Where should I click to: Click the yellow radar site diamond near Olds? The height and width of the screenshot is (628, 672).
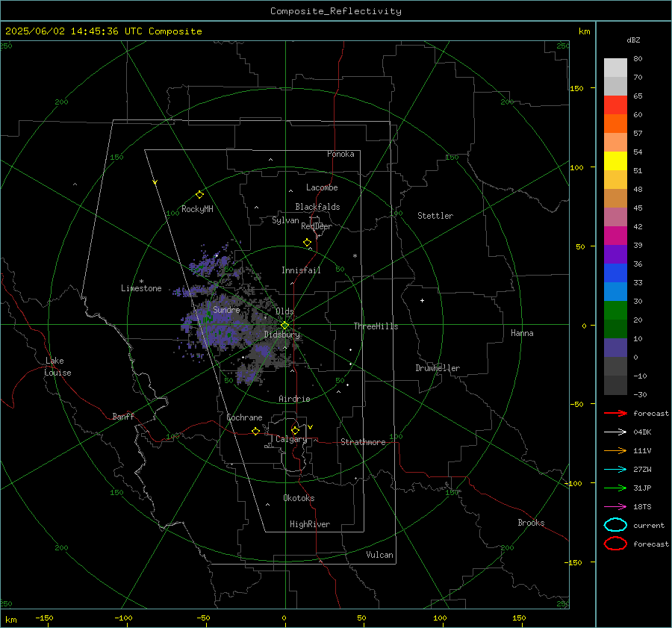pos(284,325)
